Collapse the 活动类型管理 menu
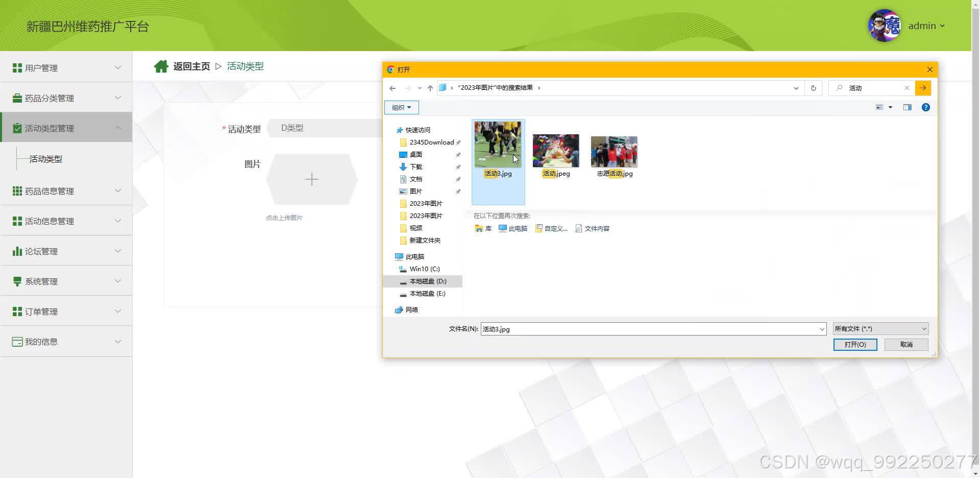Screen dimensions: 980x478 tap(66, 127)
